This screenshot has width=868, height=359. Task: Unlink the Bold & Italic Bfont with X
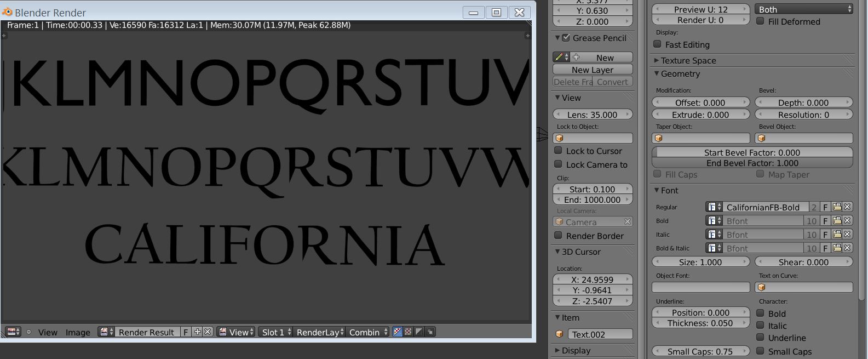point(847,248)
